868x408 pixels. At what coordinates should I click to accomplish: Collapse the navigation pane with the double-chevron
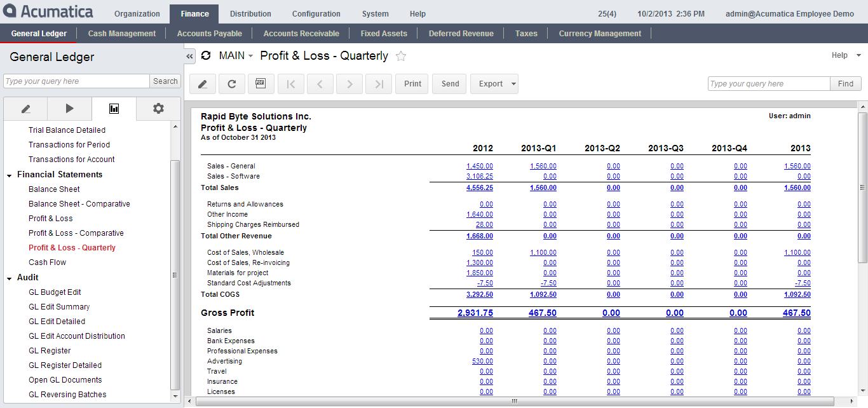click(x=189, y=57)
